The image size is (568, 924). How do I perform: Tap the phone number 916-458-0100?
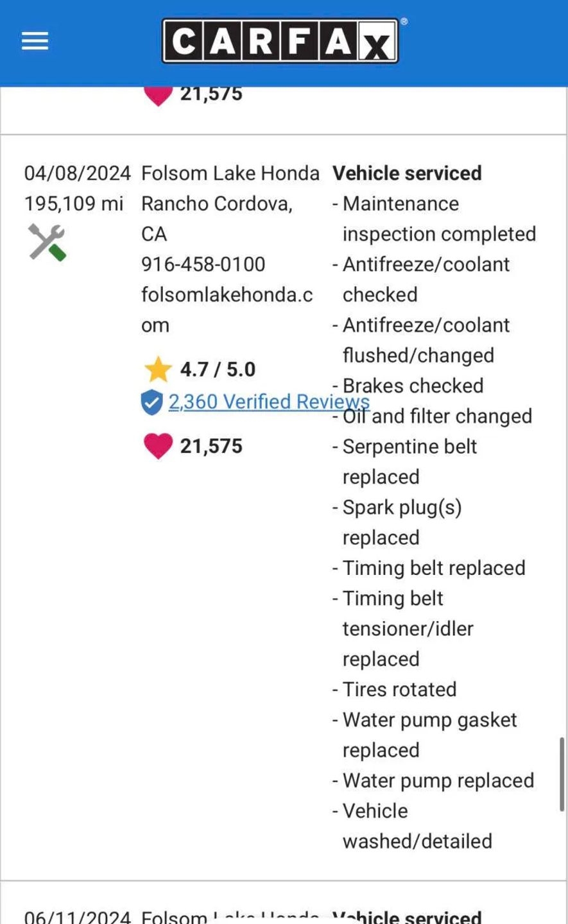[x=203, y=264]
